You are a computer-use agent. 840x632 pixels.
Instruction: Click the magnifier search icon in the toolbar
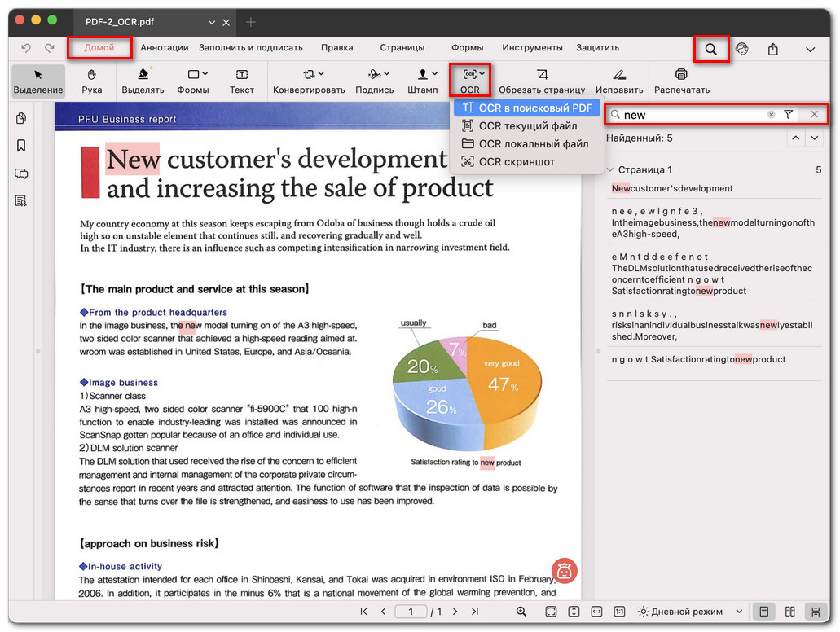[710, 49]
